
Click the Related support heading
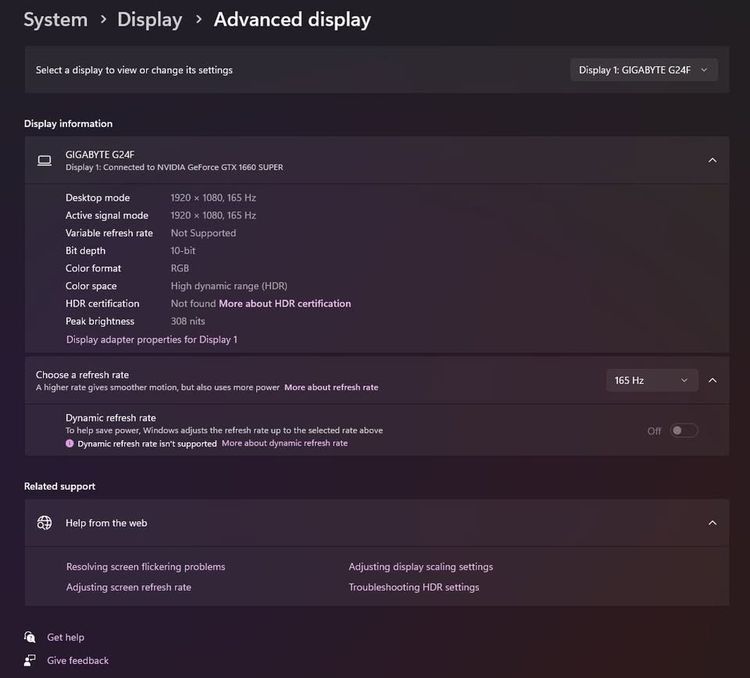click(x=60, y=487)
